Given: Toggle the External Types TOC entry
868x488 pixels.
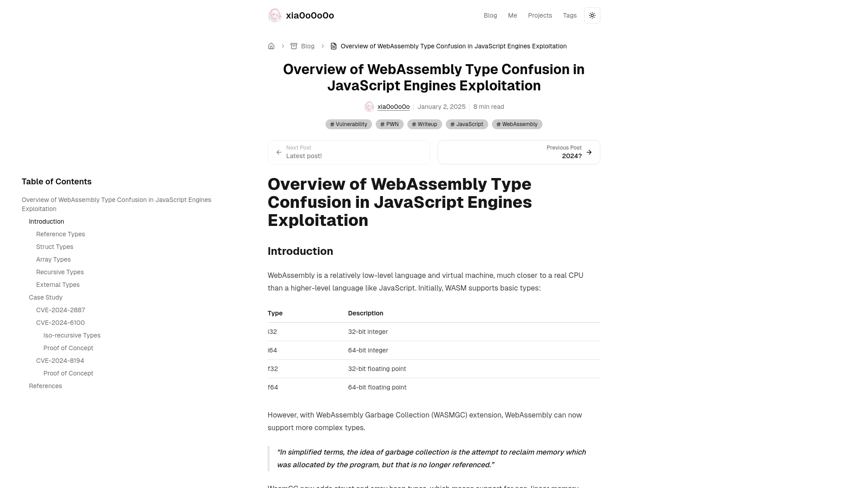Looking at the screenshot, I should pos(58,284).
